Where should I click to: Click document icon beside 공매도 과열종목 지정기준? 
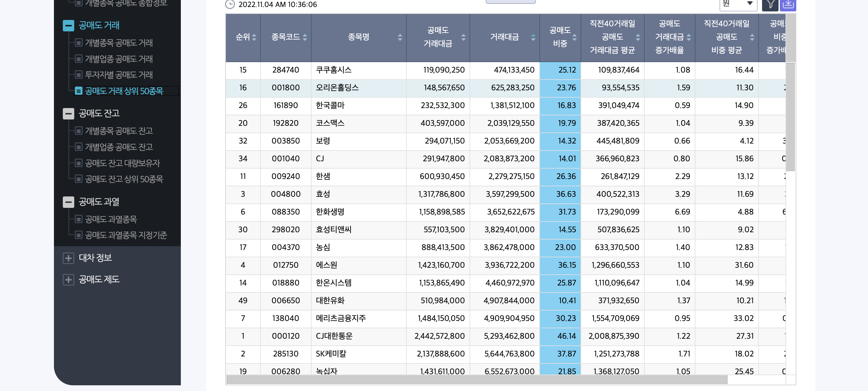pos(78,235)
